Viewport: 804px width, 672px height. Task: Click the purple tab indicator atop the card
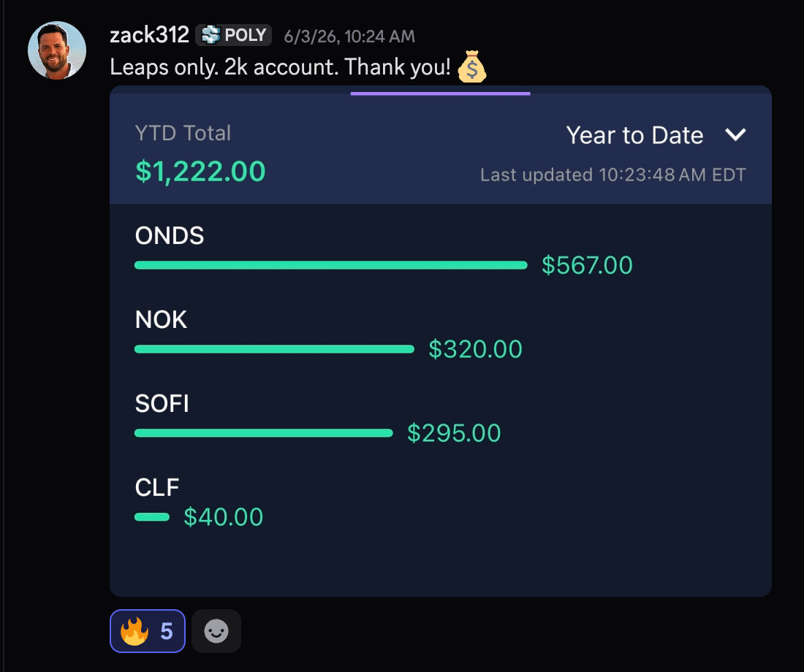point(441,93)
